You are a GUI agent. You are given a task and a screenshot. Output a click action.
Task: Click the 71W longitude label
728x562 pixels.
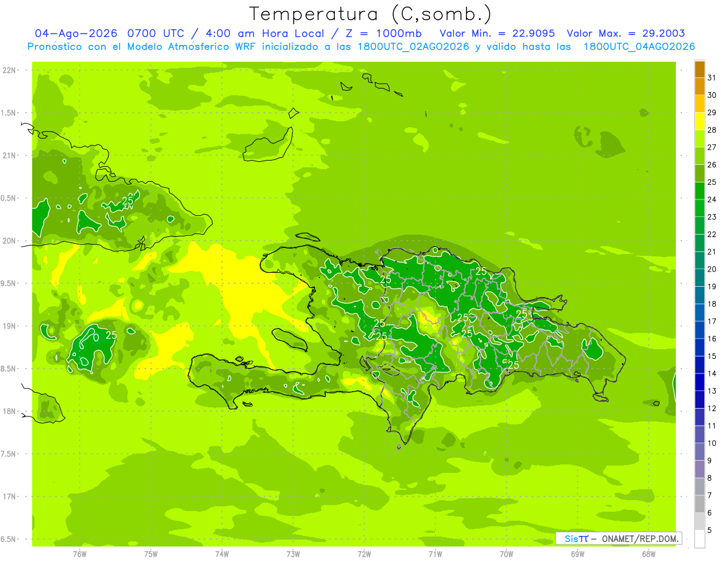[x=435, y=554]
